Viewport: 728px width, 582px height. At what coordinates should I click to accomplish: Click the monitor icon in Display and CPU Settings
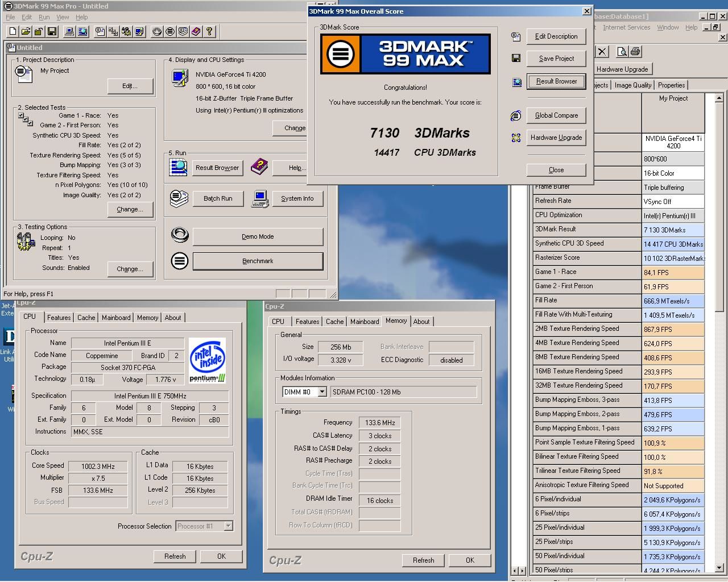180,78
